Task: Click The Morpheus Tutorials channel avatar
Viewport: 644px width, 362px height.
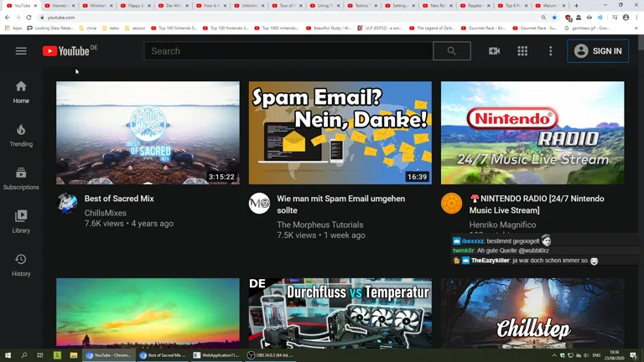Action: click(x=259, y=203)
